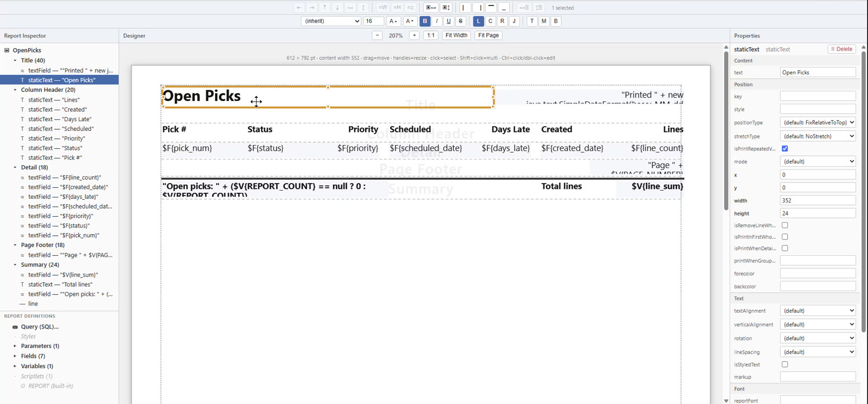Expand the Parameters (1) node

(15, 346)
